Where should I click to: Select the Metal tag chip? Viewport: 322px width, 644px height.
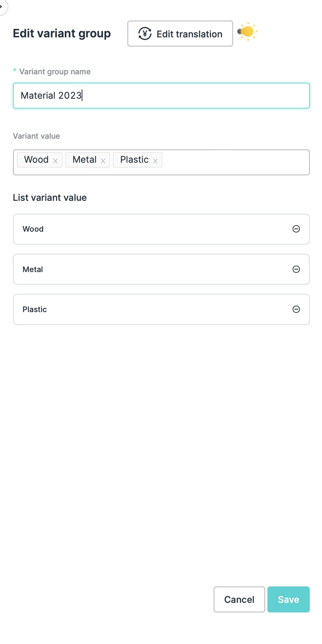84,160
